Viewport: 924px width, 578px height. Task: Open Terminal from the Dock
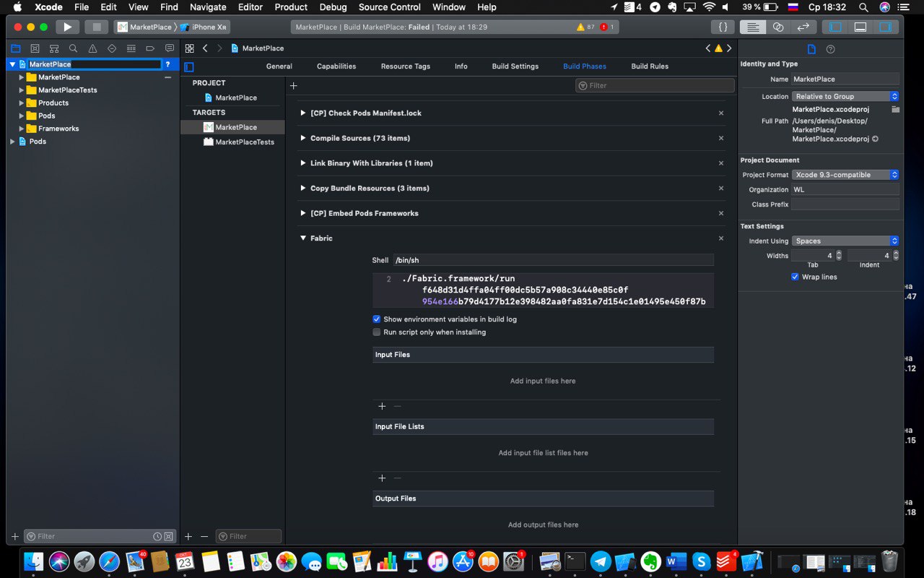[x=575, y=561]
